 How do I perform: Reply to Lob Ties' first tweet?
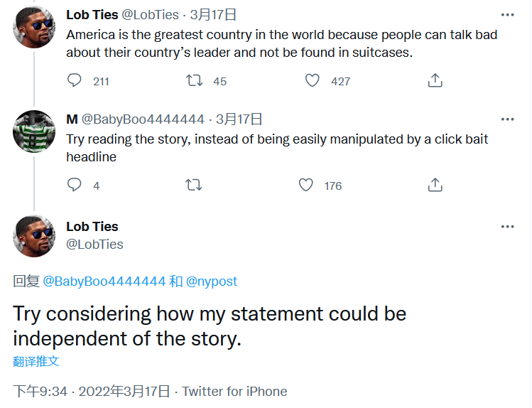(75, 80)
